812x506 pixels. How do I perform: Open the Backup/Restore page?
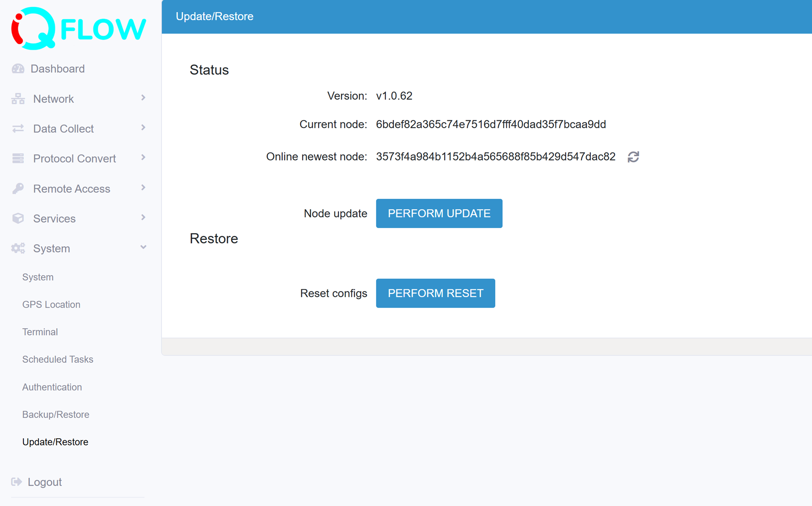[x=56, y=414]
